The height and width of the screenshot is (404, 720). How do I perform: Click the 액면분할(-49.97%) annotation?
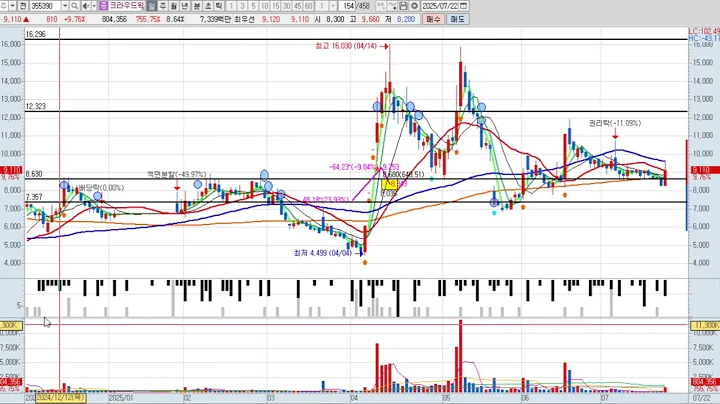176,174
